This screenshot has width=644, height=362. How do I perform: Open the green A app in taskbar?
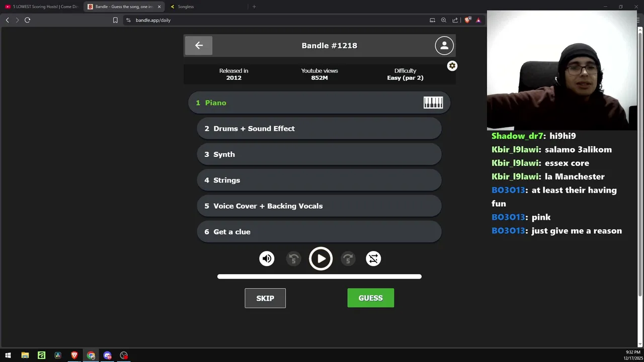tap(41, 355)
